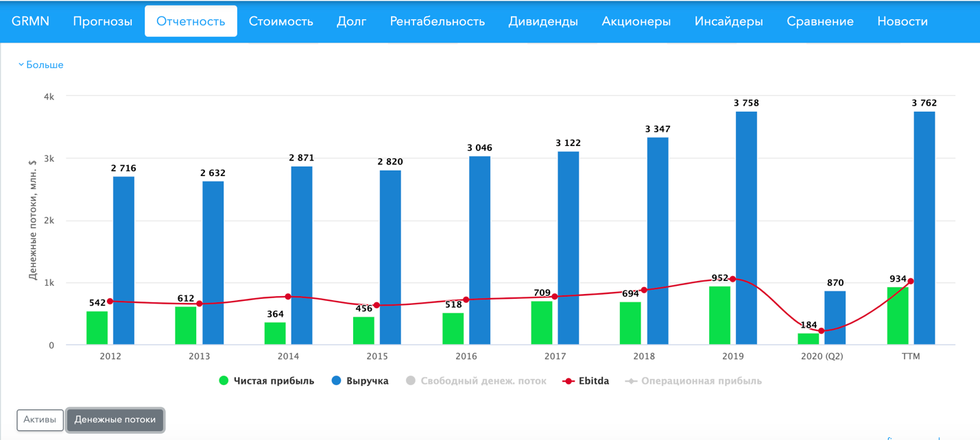Click the Денежные потоки button
The width and height of the screenshot is (980, 440).
point(115,419)
